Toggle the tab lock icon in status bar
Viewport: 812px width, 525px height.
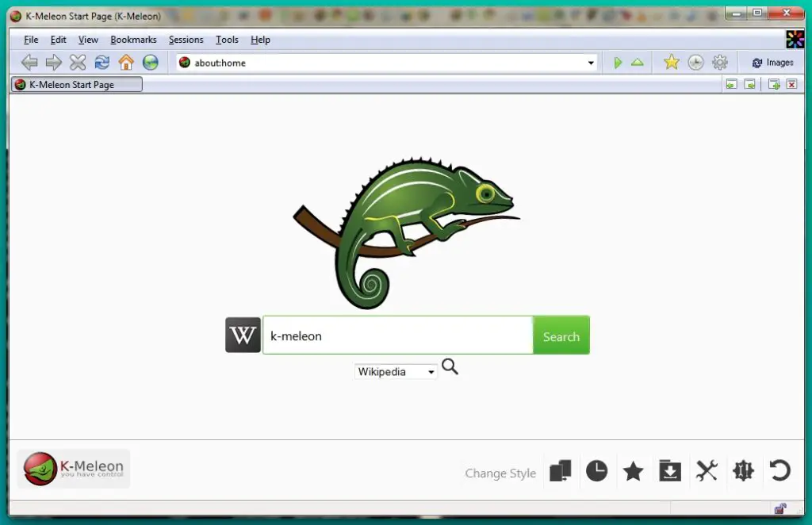tap(779, 508)
